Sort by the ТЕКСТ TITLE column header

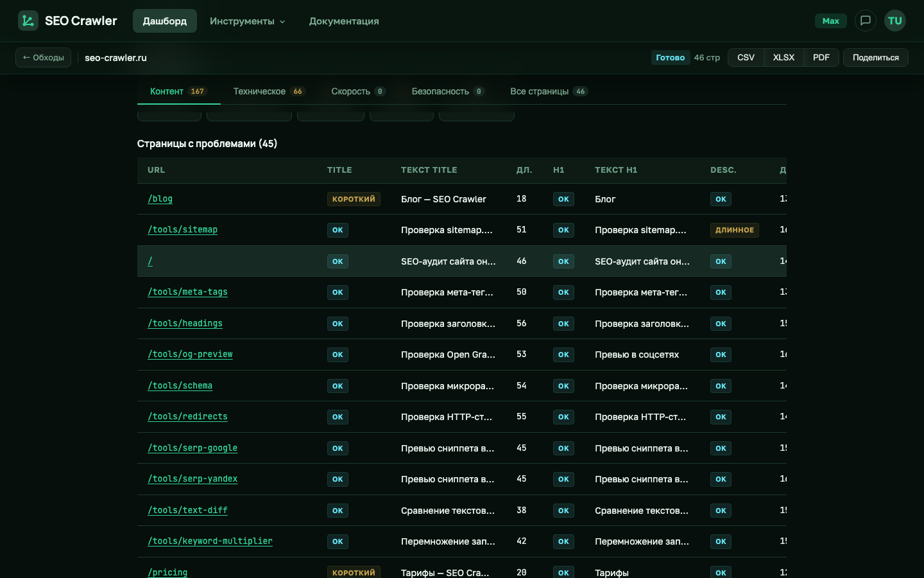point(429,170)
